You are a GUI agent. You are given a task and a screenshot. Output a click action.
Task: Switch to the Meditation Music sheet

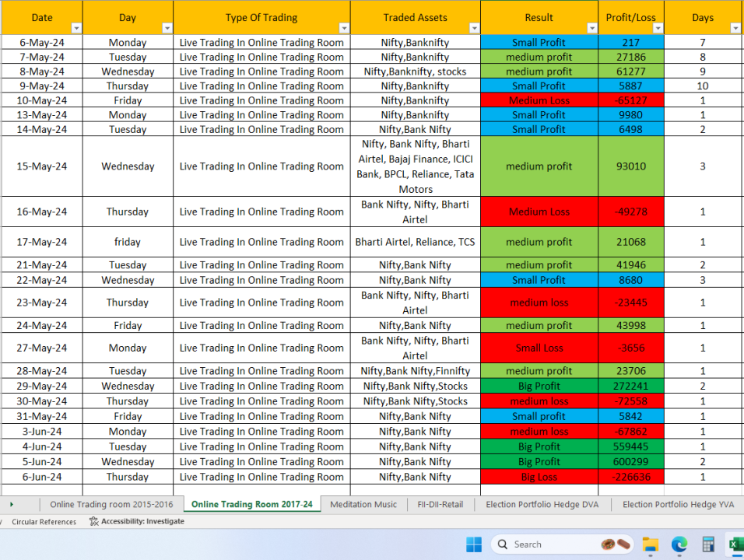click(363, 505)
